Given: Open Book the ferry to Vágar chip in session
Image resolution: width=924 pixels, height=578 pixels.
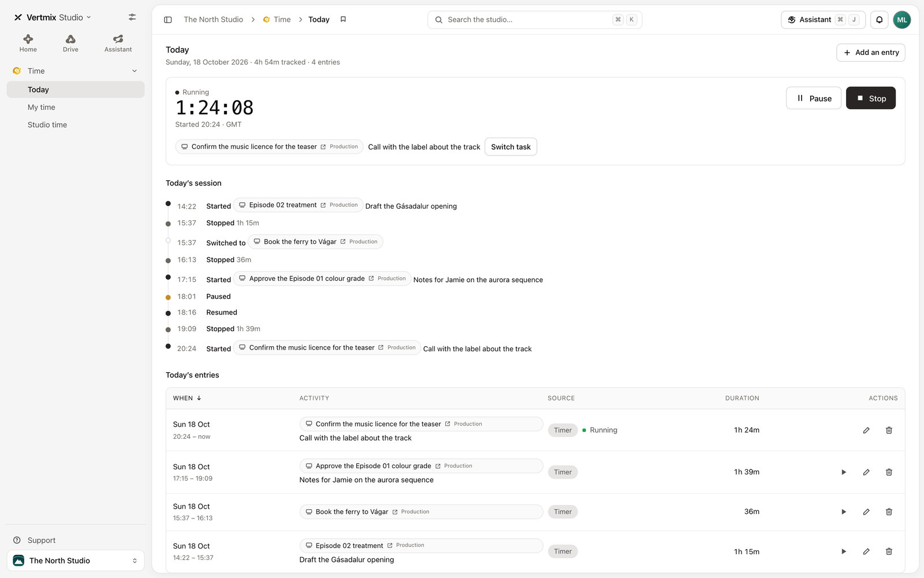Looking at the screenshot, I should tap(315, 242).
